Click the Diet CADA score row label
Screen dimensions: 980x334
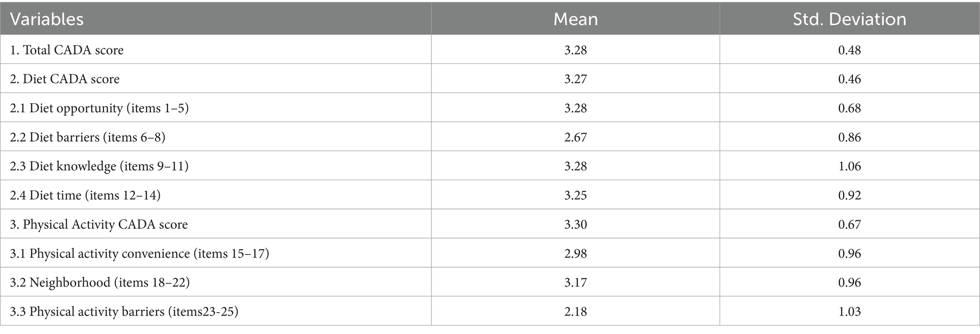(x=65, y=79)
